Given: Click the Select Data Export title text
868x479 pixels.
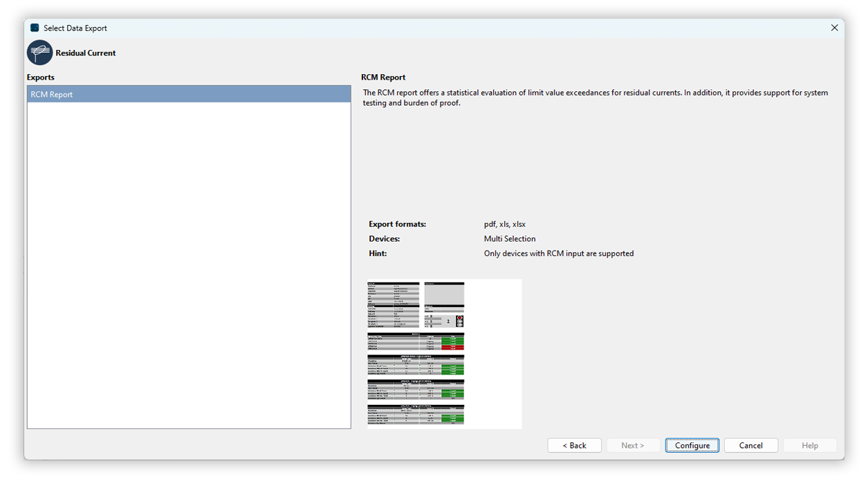Looking at the screenshot, I should 75,28.
